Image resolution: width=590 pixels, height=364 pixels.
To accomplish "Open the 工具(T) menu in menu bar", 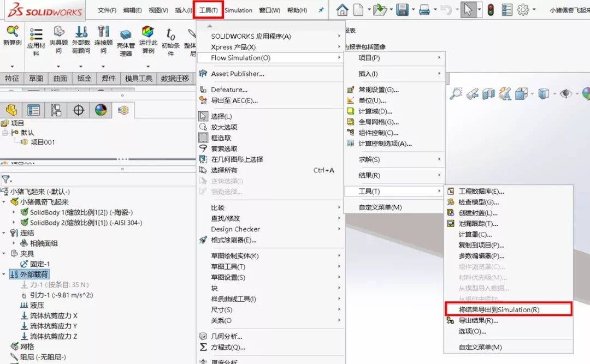I will 209,10.
